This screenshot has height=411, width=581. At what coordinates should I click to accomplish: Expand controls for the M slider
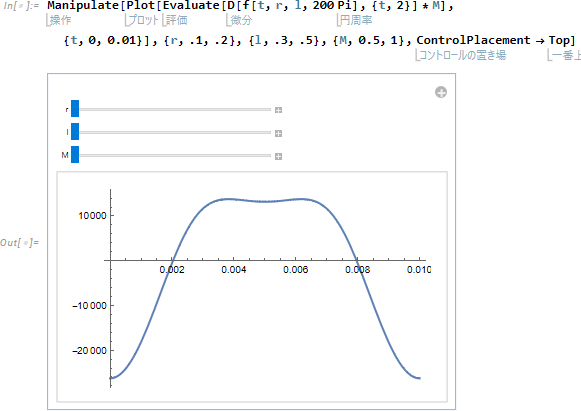coord(278,156)
